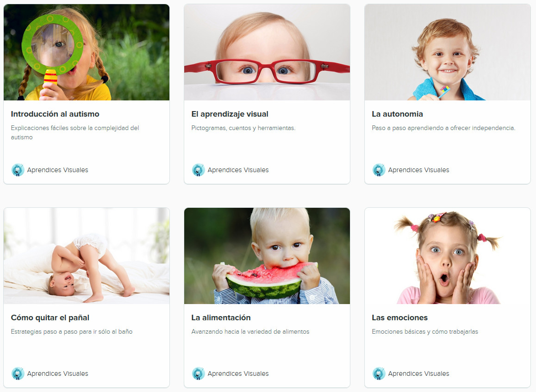Click Aprendices Visuales author name under Las emociones
This screenshot has height=392, width=536.
point(418,373)
